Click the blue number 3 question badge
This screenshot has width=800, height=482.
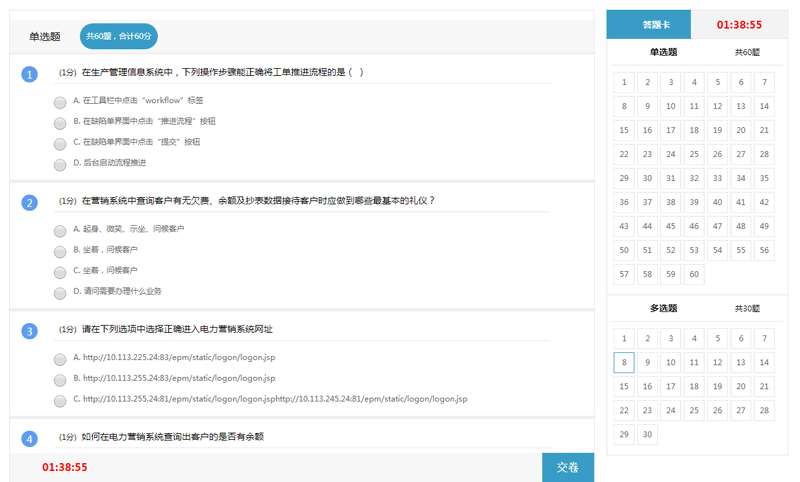[x=29, y=331]
